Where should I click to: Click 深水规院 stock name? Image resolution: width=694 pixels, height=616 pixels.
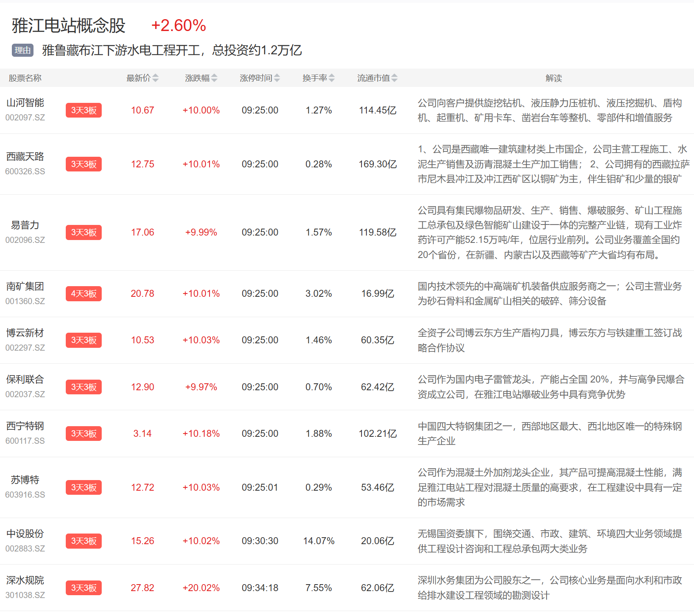point(25,580)
